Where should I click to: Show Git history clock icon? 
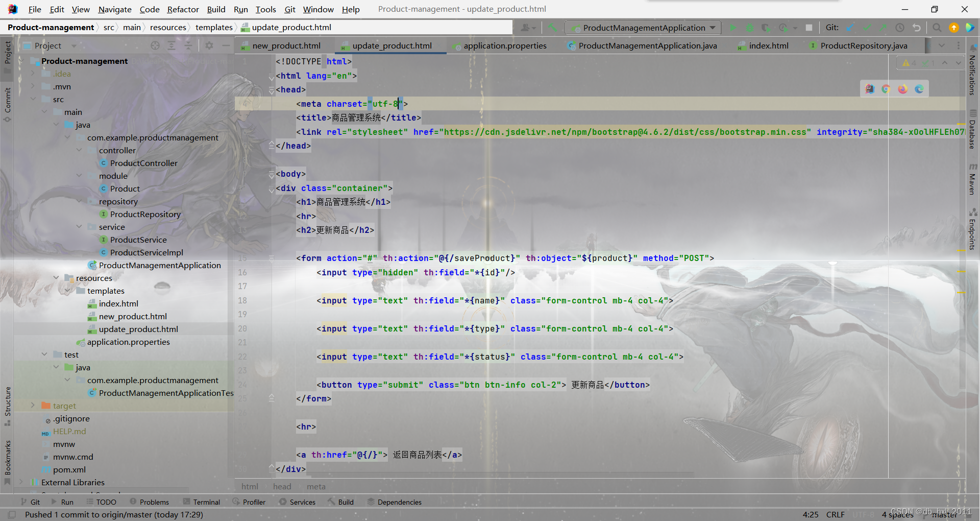(900, 28)
